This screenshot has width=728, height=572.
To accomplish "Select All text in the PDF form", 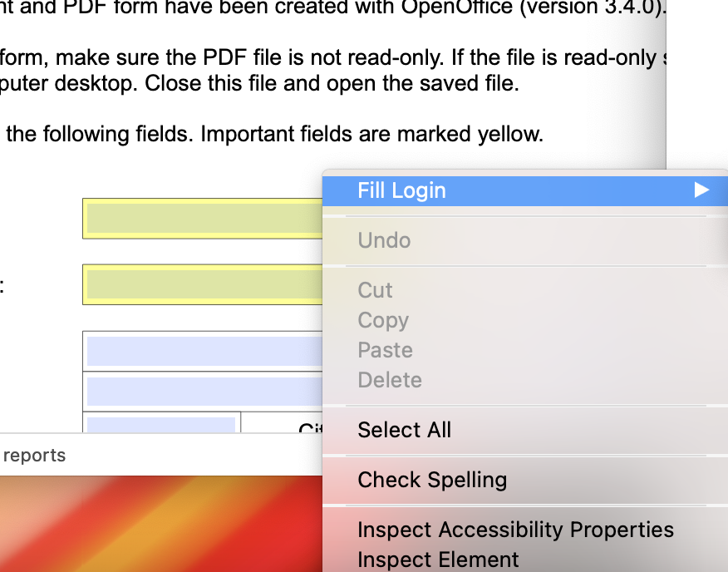I will tap(404, 430).
